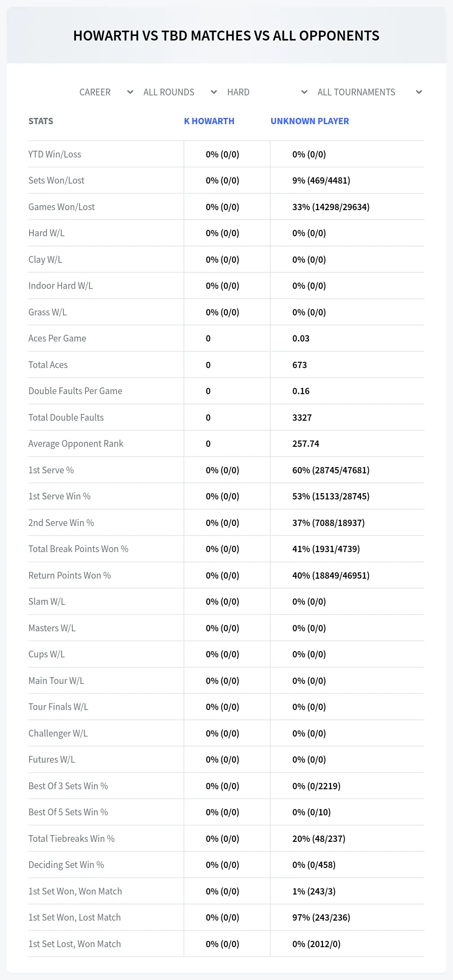The width and height of the screenshot is (453, 980).
Task: Select the Average Opponent Rank row
Action: coord(226,444)
